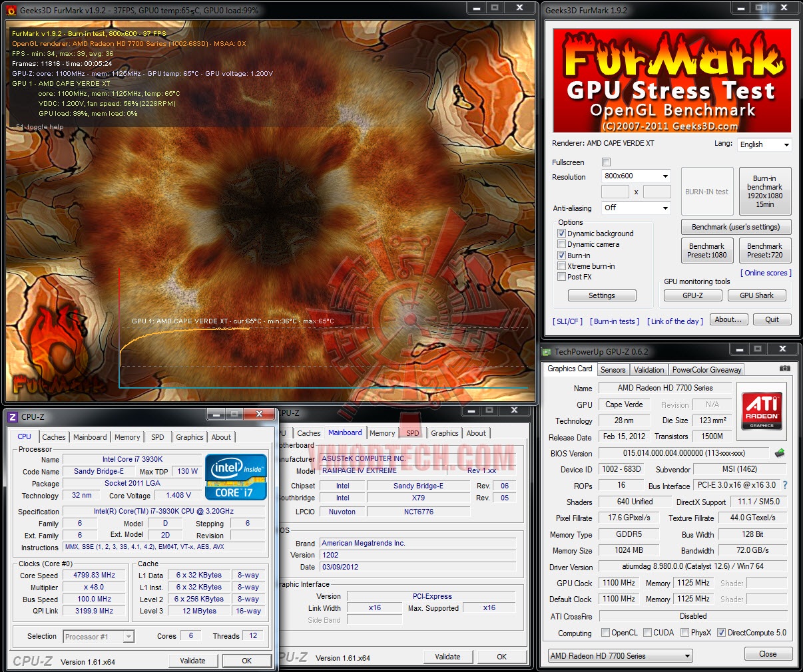Image resolution: width=803 pixels, height=672 pixels.
Task: Open Validation tab in GPU-Z
Action: click(x=649, y=370)
